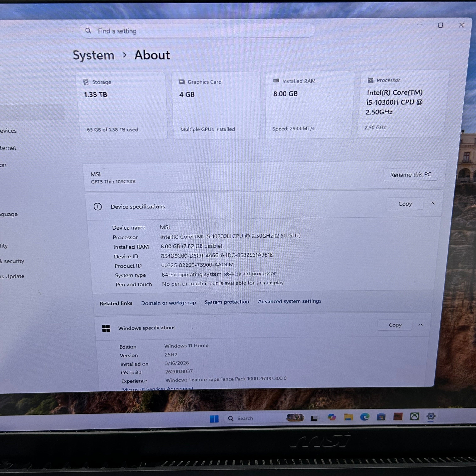
Task: Click Edition value 'Windows 11 Home'
Action: 186,346
